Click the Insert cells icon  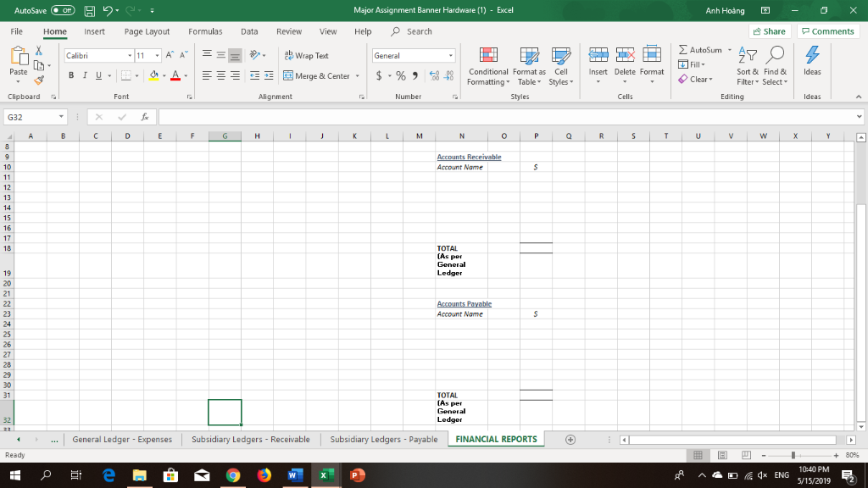pyautogui.click(x=598, y=55)
